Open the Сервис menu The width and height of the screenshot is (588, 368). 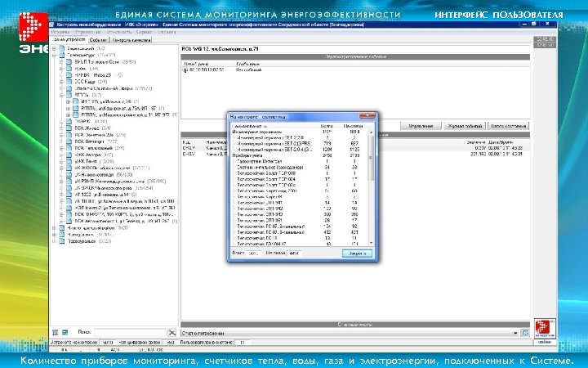(x=144, y=32)
